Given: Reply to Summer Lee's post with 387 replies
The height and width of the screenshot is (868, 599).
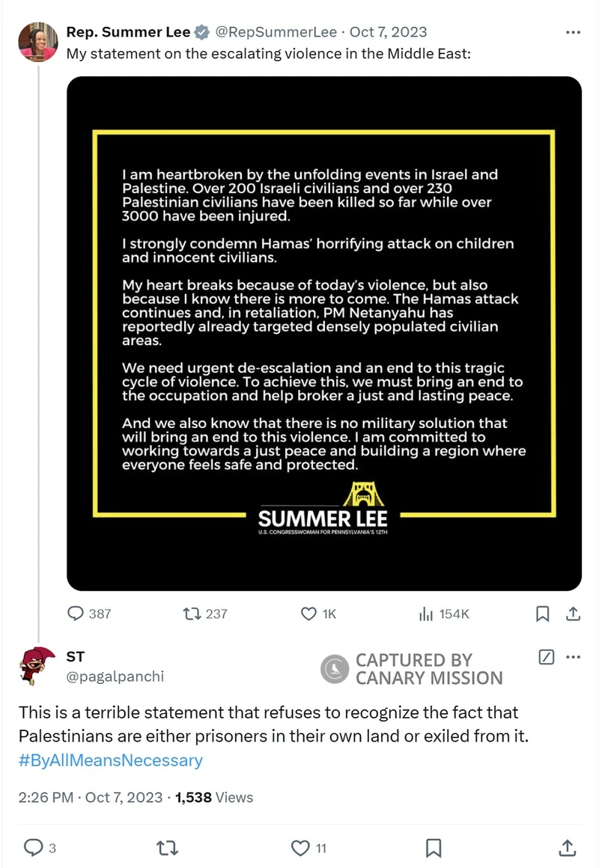Looking at the screenshot, I should click(x=89, y=614).
